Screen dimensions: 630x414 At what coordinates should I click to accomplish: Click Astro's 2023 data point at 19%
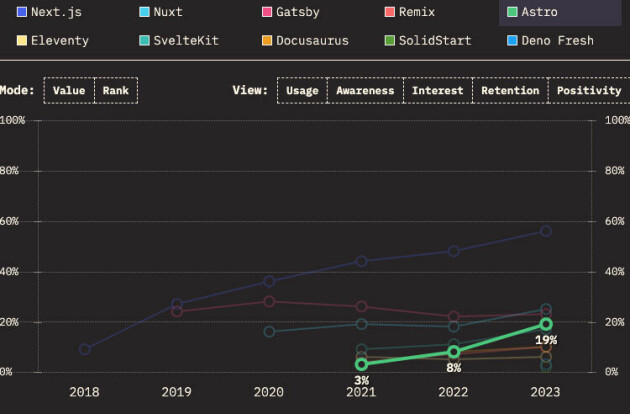click(x=546, y=324)
